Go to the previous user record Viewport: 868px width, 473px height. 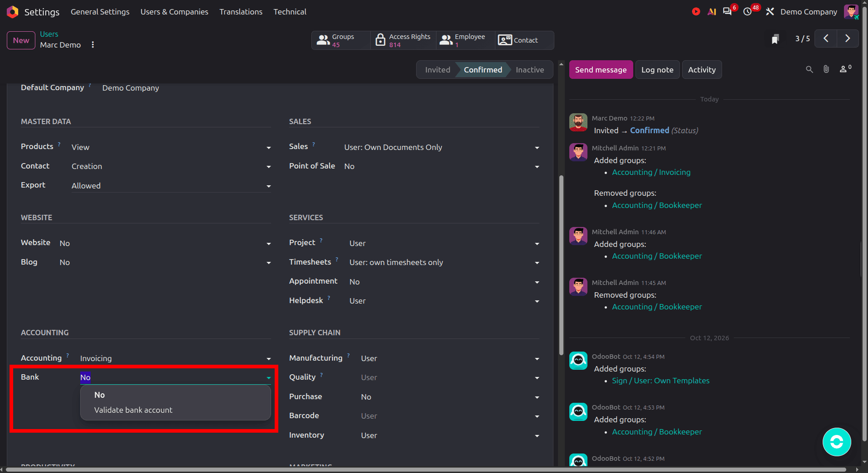point(826,39)
